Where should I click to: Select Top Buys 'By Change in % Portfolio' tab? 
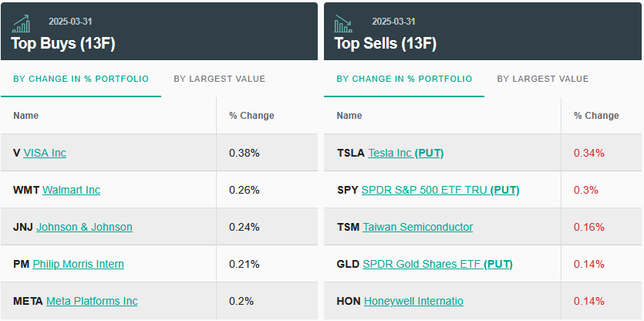tap(81, 79)
